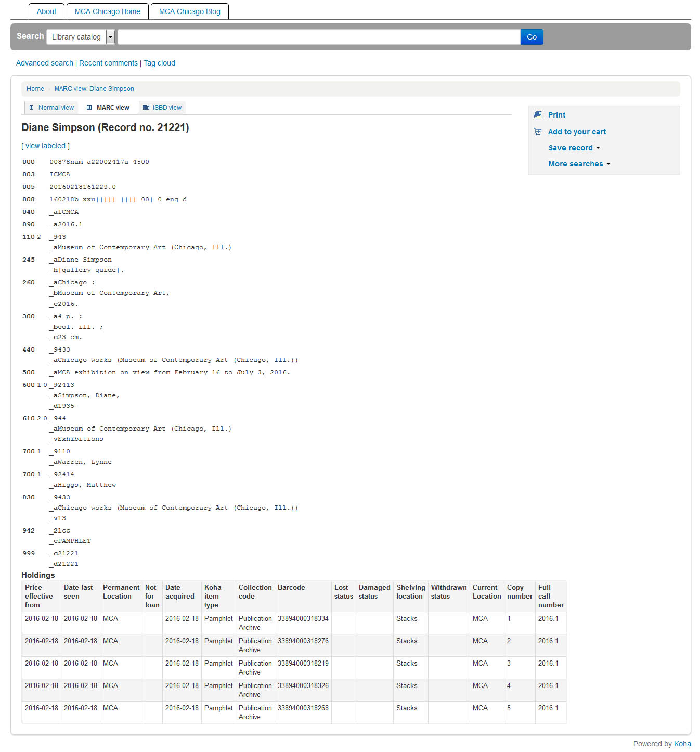Click the view labeled link

(45, 146)
